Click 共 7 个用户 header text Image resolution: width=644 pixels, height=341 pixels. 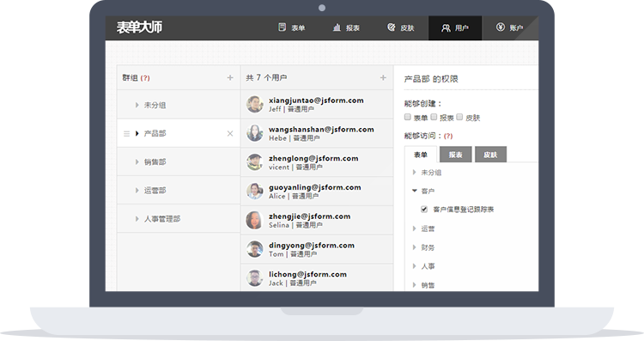(x=266, y=77)
